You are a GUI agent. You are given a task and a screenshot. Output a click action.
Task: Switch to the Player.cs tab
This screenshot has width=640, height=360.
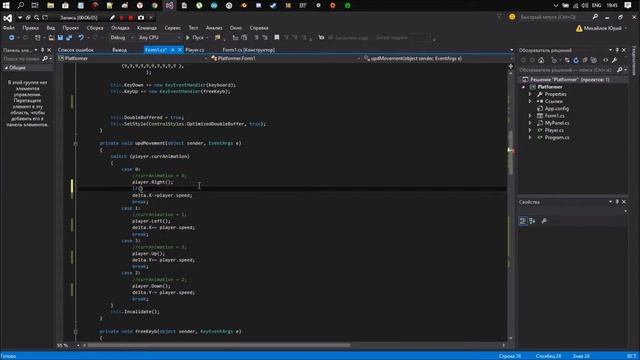pyautogui.click(x=195, y=50)
